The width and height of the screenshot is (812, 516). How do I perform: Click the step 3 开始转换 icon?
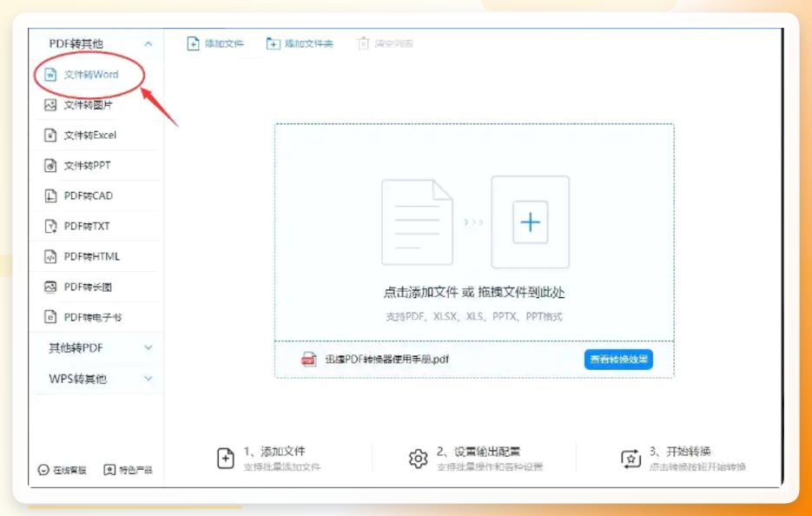click(x=630, y=459)
